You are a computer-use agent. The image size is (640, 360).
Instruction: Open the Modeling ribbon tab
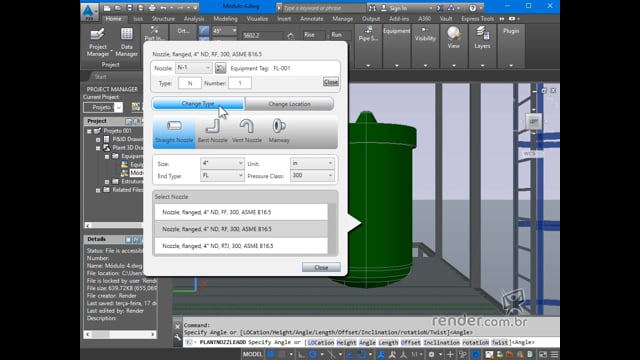coord(225,19)
